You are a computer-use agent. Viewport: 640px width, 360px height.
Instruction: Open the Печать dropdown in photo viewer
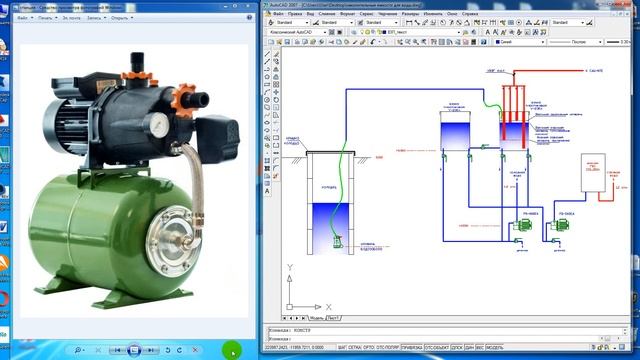pyautogui.click(x=47, y=18)
